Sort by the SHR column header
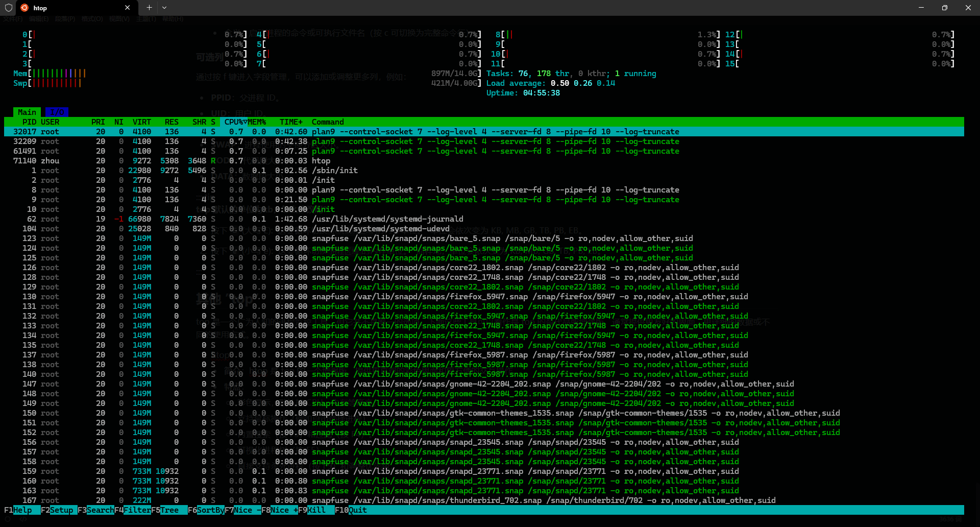Screen dimensions: 980x527 pyautogui.click(x=199, y=122)
